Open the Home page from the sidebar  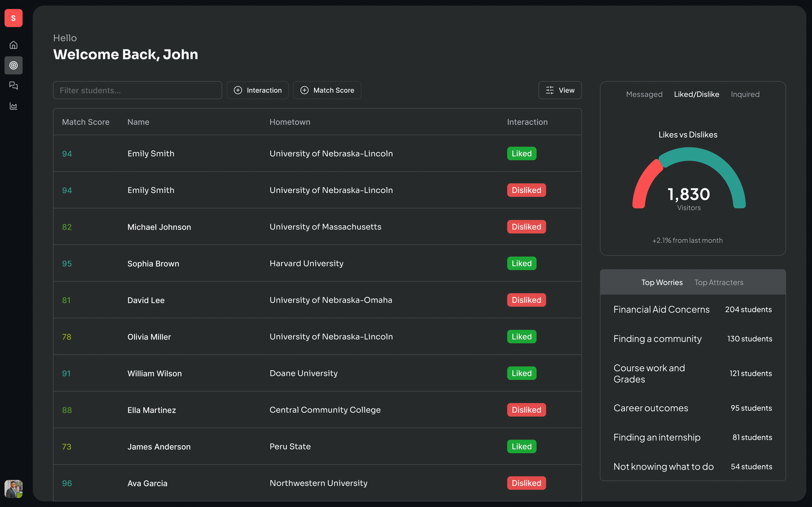(13, 45)
